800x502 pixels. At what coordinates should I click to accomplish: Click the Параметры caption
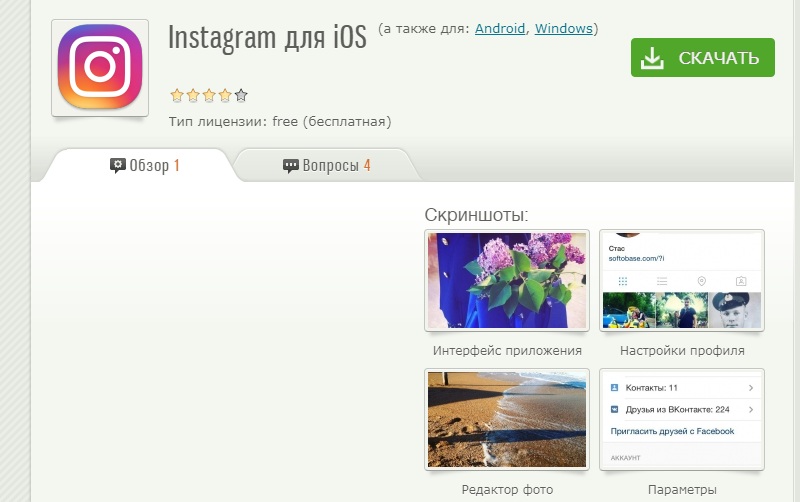(682, 490)
